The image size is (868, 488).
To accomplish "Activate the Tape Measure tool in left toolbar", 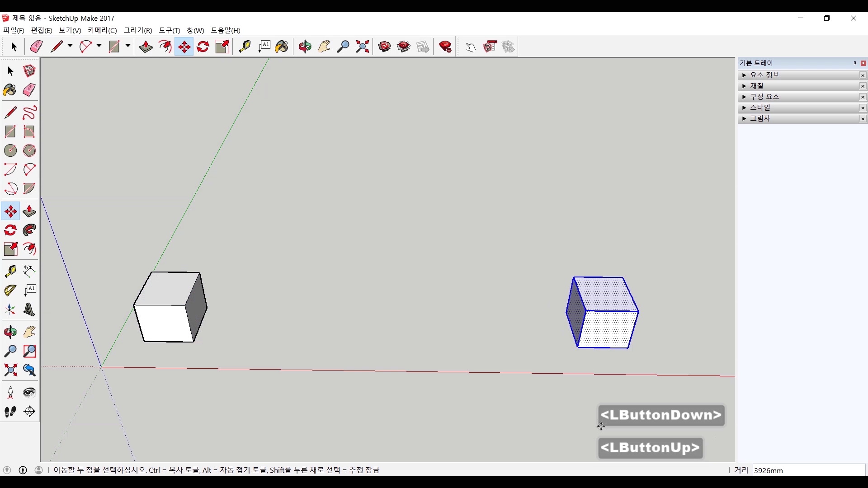I will click(10, 271).
